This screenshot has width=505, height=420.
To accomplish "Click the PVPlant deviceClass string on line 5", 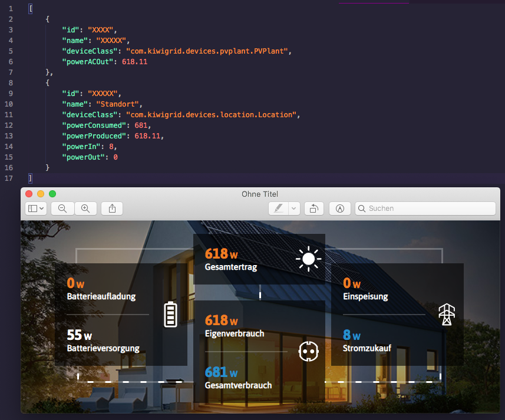I will click(x=207, y=51).
